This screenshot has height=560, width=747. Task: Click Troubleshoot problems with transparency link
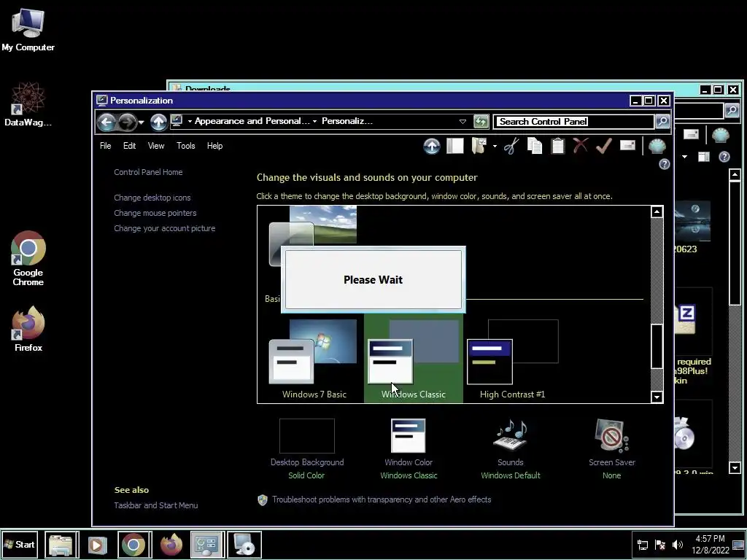click(x=382, y=499)
